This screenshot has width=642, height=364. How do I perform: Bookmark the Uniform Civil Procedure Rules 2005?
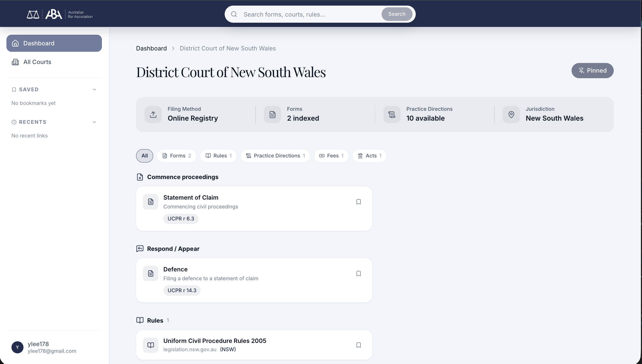click(358, 345)
